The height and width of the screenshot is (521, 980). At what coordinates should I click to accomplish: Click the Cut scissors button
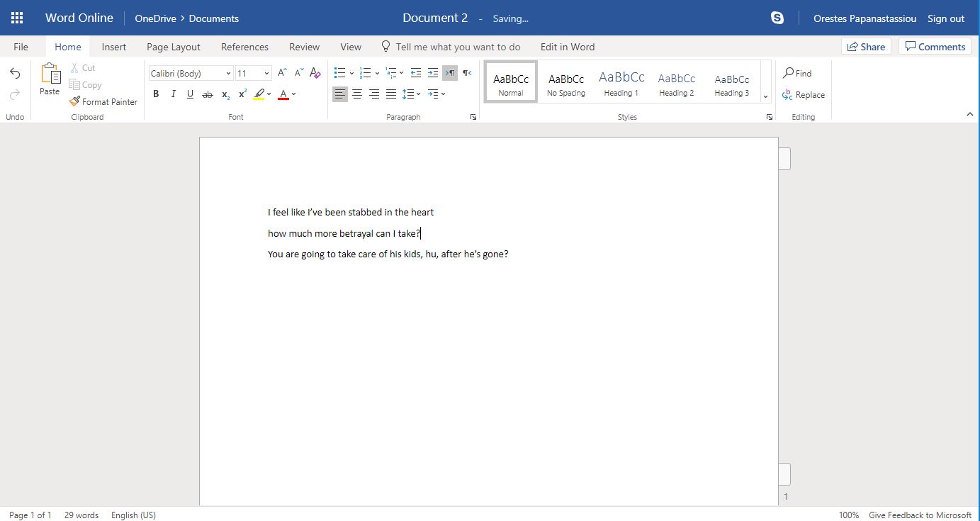coord(82,68)
